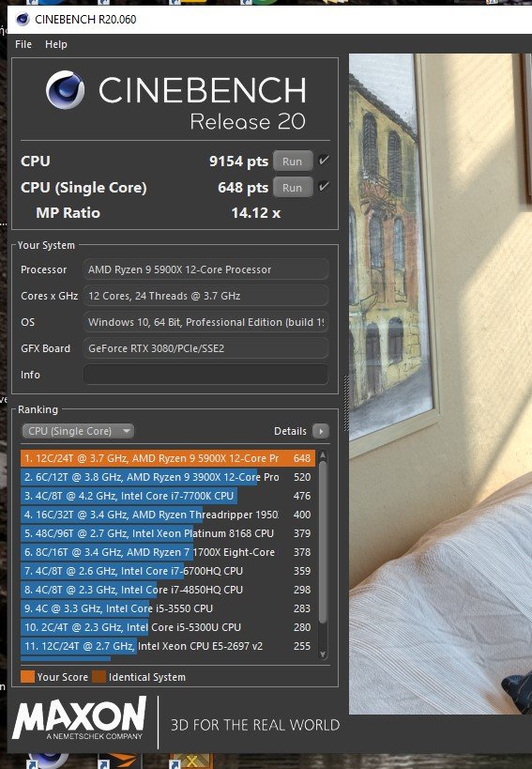Select ranking entry 10 Intel Core i5-5300U
Image resolution: width=532 pixels, height=769 pixels.
click(168, 627)
